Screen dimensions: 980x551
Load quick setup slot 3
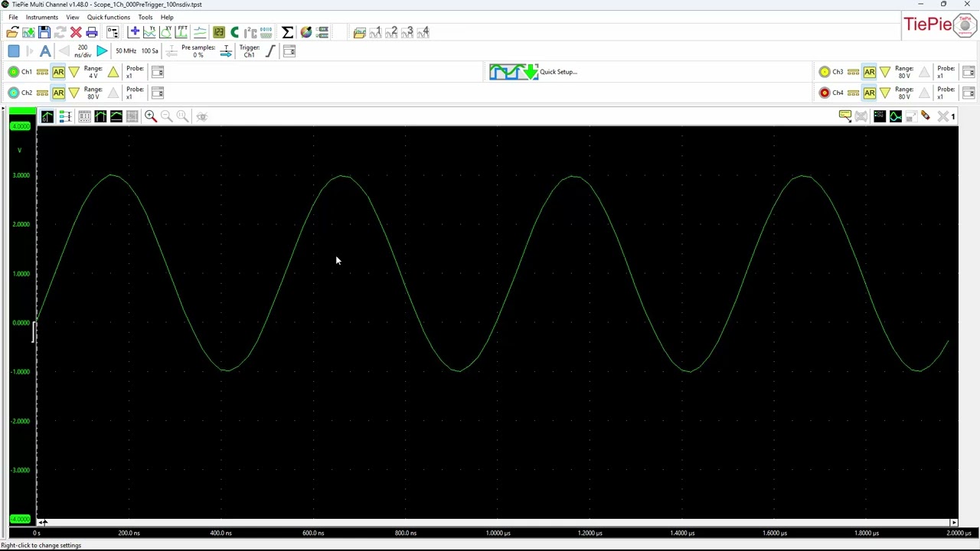409,32
